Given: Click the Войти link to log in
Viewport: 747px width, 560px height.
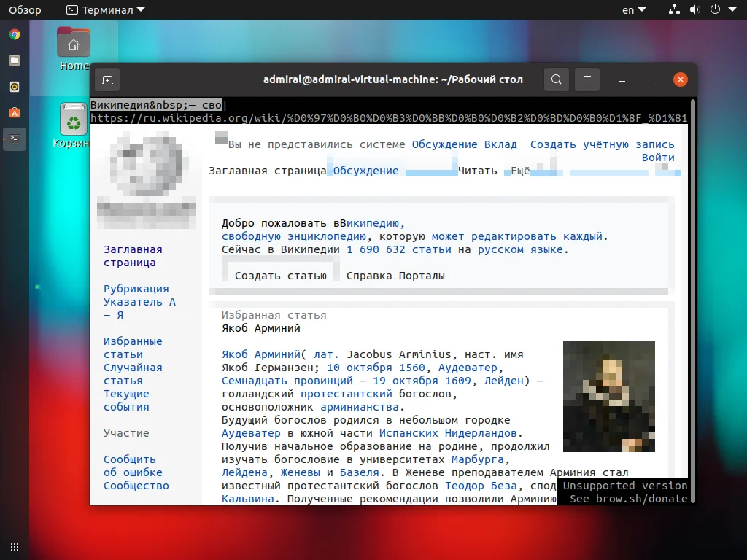Looking at the screenshot, I should tap(657, 157).
